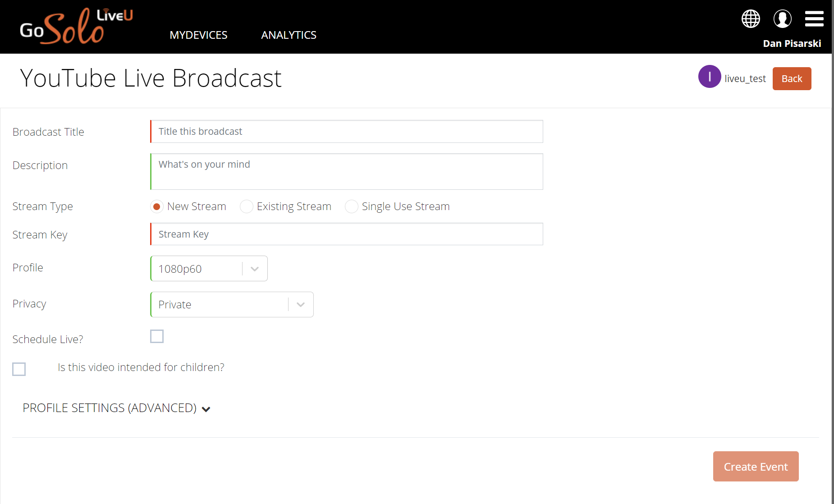The height and width of the screenshot is (504, 834).
Task: Click the liveu_test account name
Action: (x=745, y=78)
